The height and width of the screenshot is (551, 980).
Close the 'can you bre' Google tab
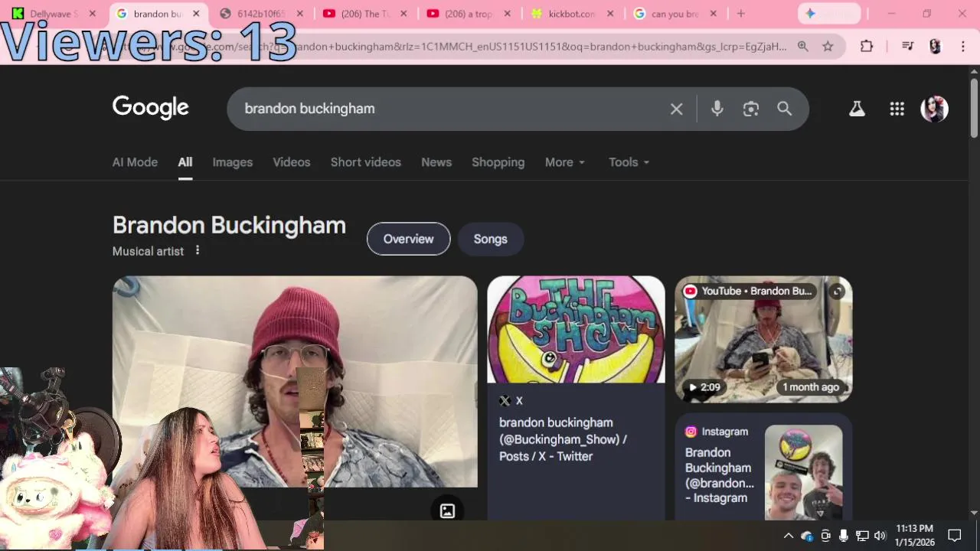[714, 14]
